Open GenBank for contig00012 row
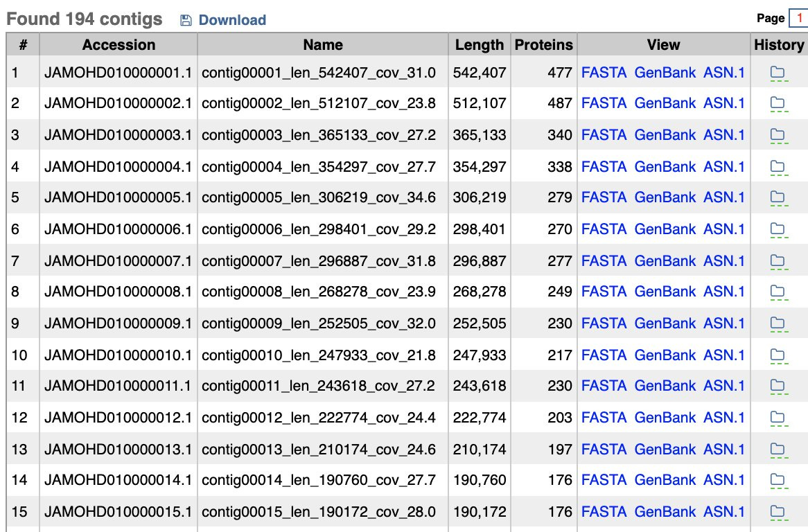The image size is (808, 532). [665, 418]
